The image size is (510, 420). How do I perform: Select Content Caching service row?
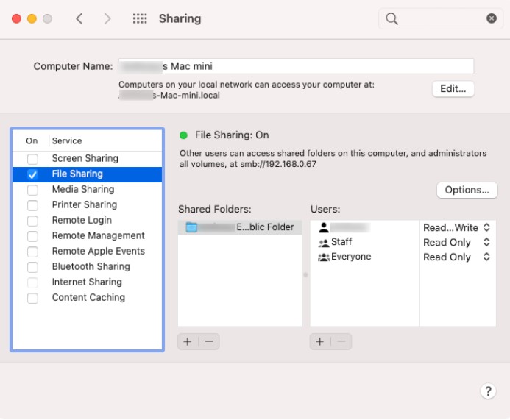87,297
